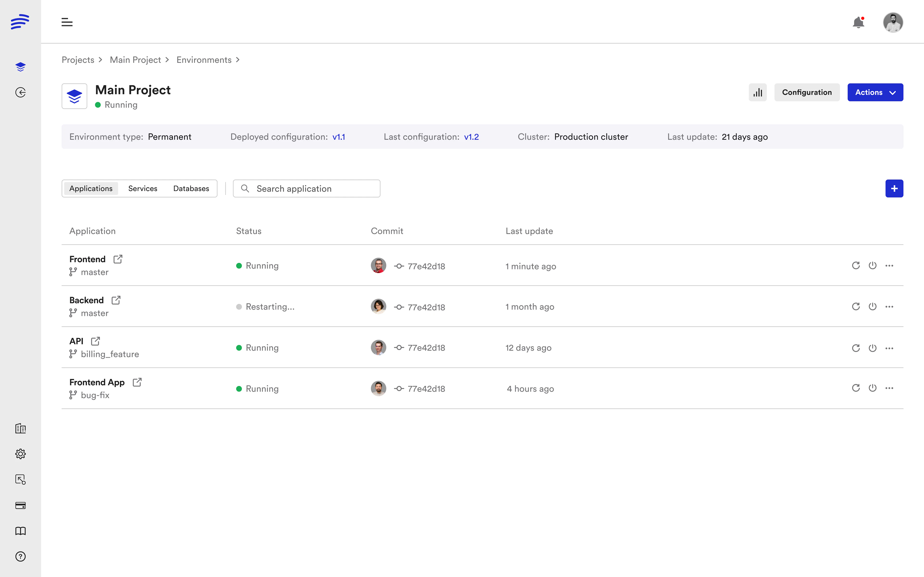Open organization settings gear in sidebar

click(20, 454)
